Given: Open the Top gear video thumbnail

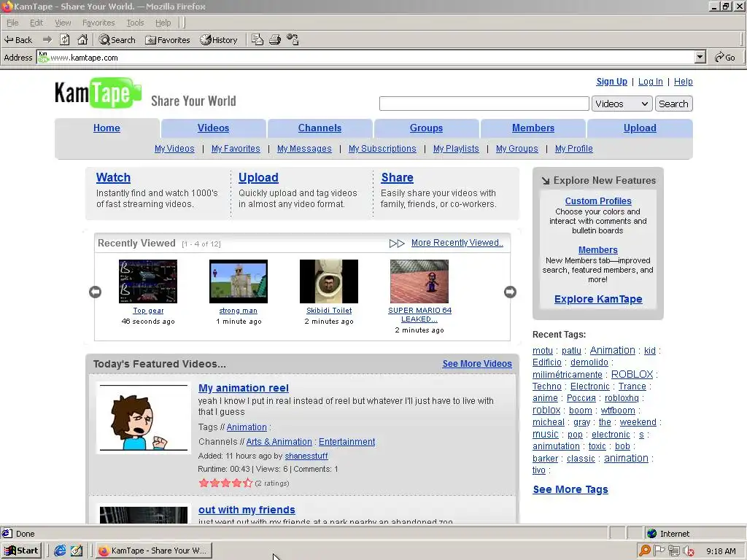Looking at the screenshot, I should tap(147, 281).
